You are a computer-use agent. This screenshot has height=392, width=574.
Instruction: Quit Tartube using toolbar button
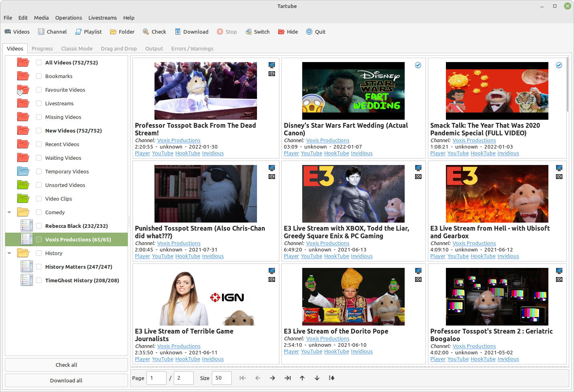click(x=316, y=32)
